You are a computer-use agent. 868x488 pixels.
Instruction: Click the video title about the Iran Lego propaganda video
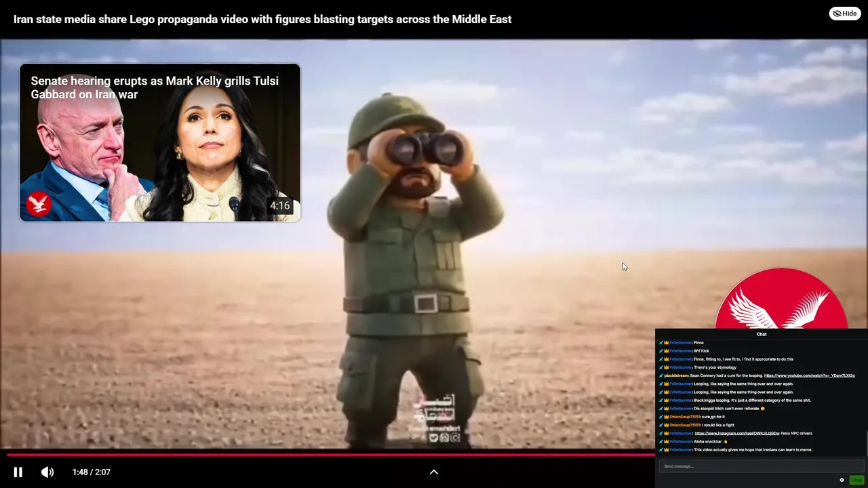pyautogui.click(x=262, y=19)
